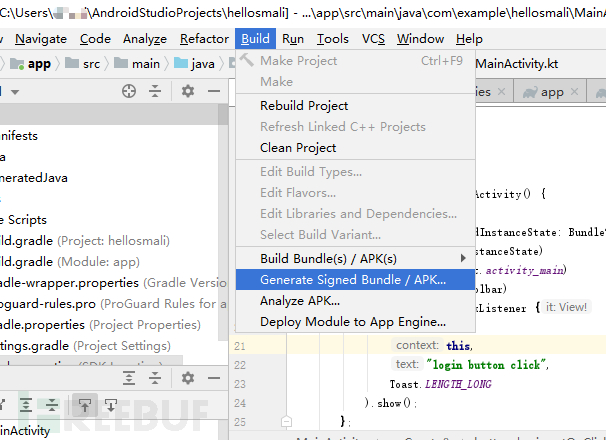Hide the project panel with the minus icon
This screenshot has width=606, height=440.
click(x=214, y=91)
